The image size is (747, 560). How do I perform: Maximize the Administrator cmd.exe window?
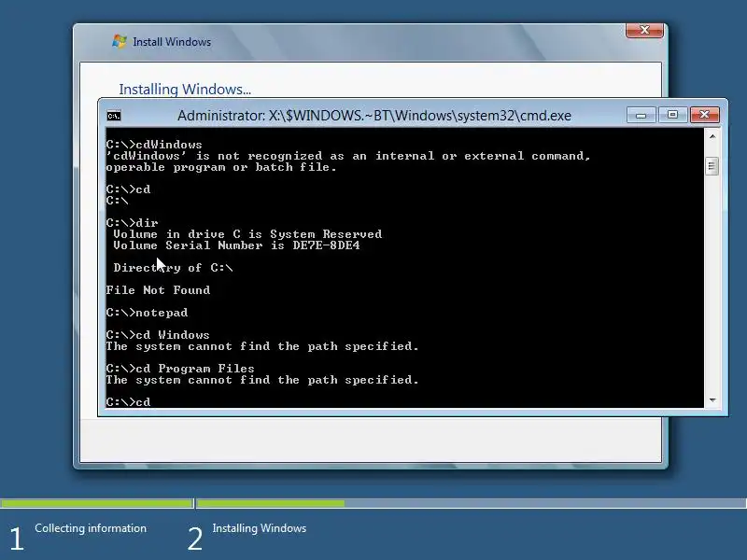tap(672, 115)
